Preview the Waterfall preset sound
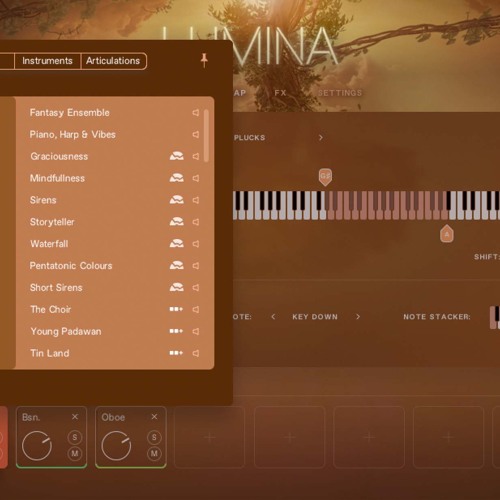The image size is (500, 500). [196, 244]
